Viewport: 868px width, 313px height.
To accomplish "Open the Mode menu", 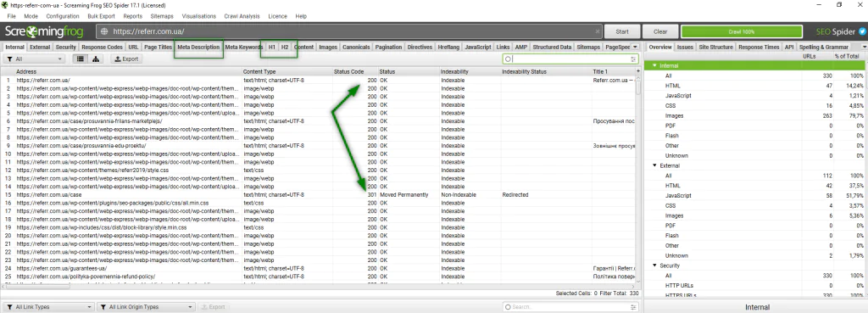I will [31, 16].
